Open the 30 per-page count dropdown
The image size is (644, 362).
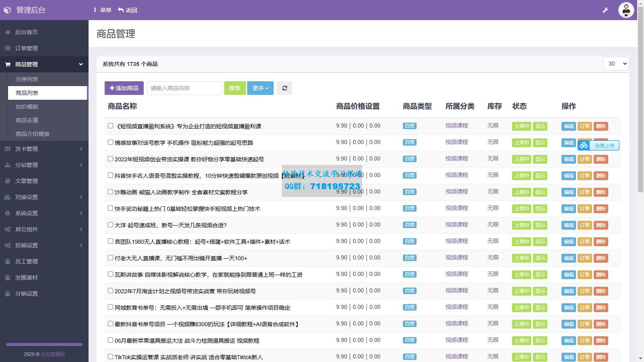tap(616, 64)
